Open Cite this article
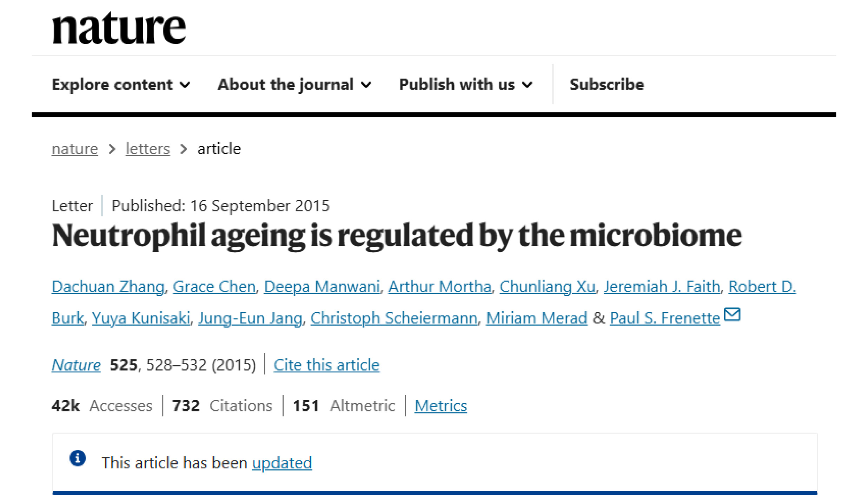The height and width of the screenshot is (502, 868). point(326,365)
